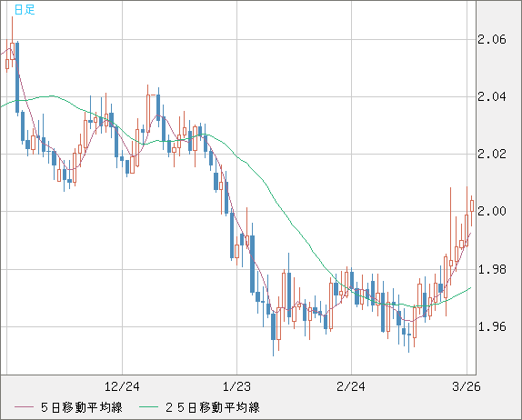
Task: Click the 2.00 price axis label
Action: (x=492, y=211)
